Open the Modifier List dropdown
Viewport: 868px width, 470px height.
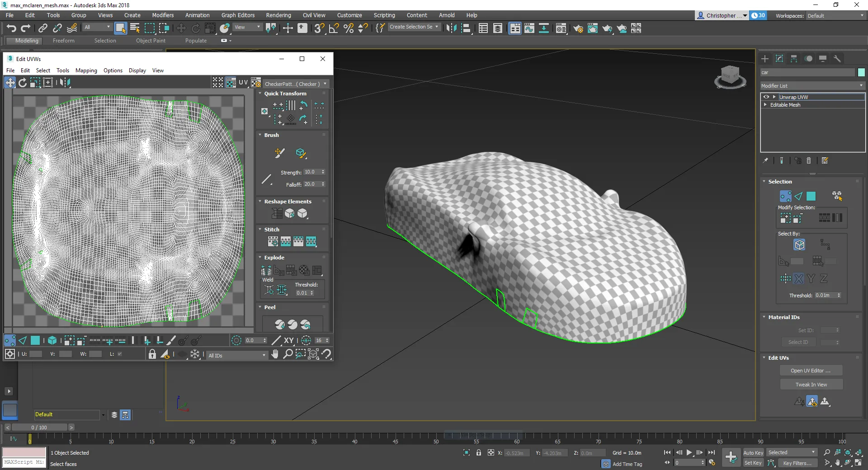[x=812, y=85]
